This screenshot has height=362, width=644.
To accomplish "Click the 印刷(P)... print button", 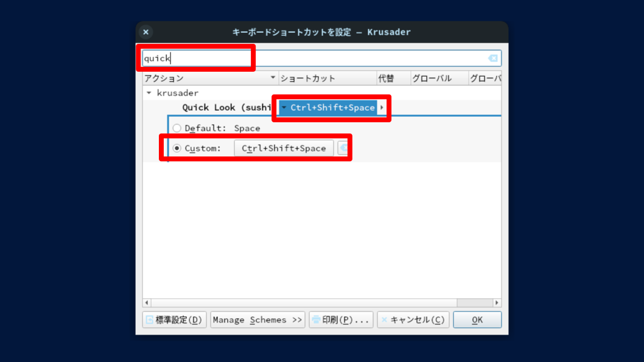I will click(341, 320).
